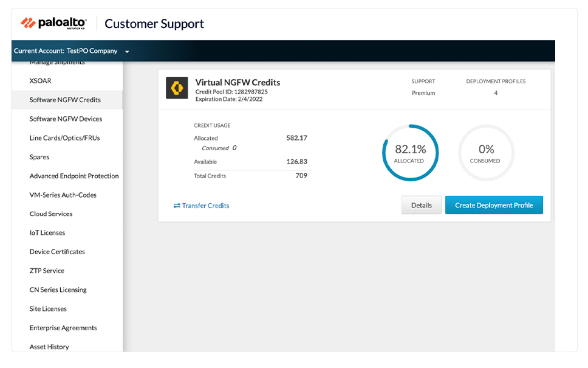Open Device Certificates page
The height and width of the screenshot is (368, 588).
coord(57,252)
